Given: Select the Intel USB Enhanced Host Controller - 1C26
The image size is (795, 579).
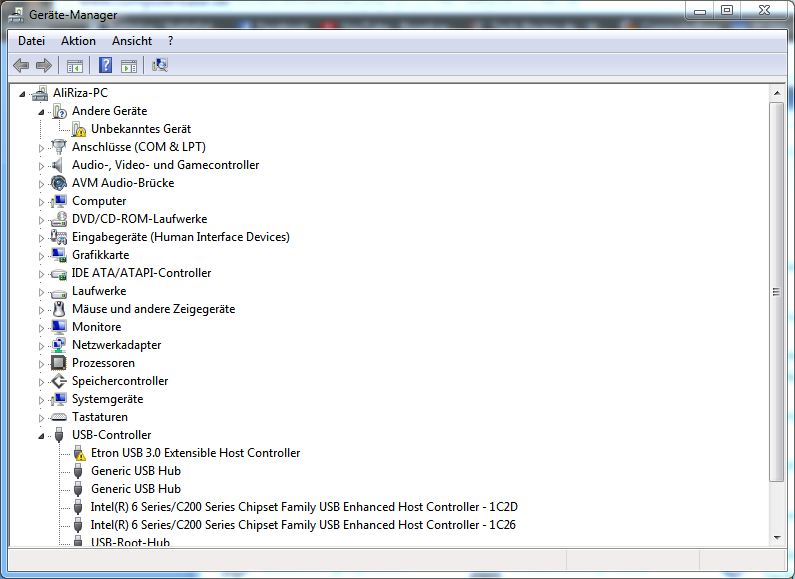Looking at the screenshot, I should click(303, 525).
